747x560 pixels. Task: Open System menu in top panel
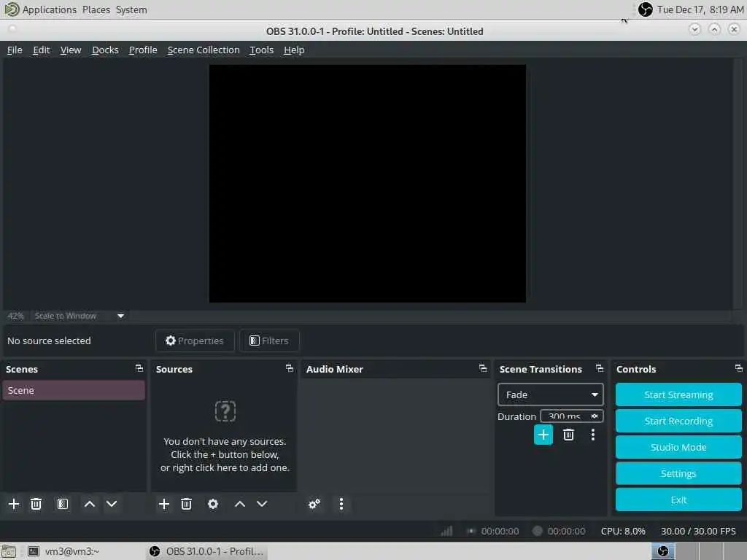[131, 9]
